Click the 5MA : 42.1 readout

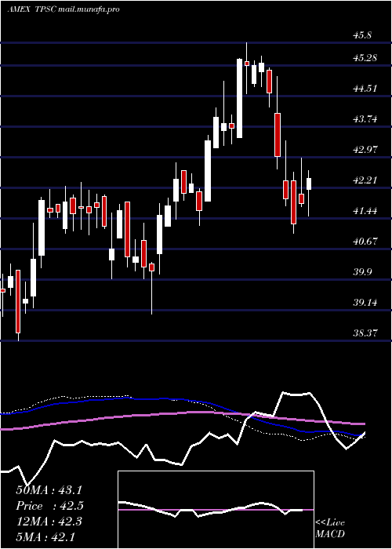click(45, 537)
